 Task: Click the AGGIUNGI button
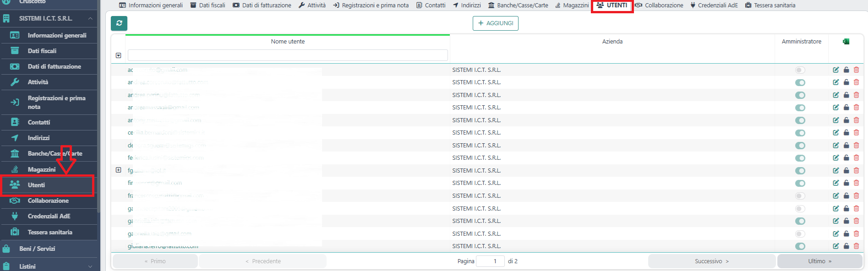click(x=495, y=23)
